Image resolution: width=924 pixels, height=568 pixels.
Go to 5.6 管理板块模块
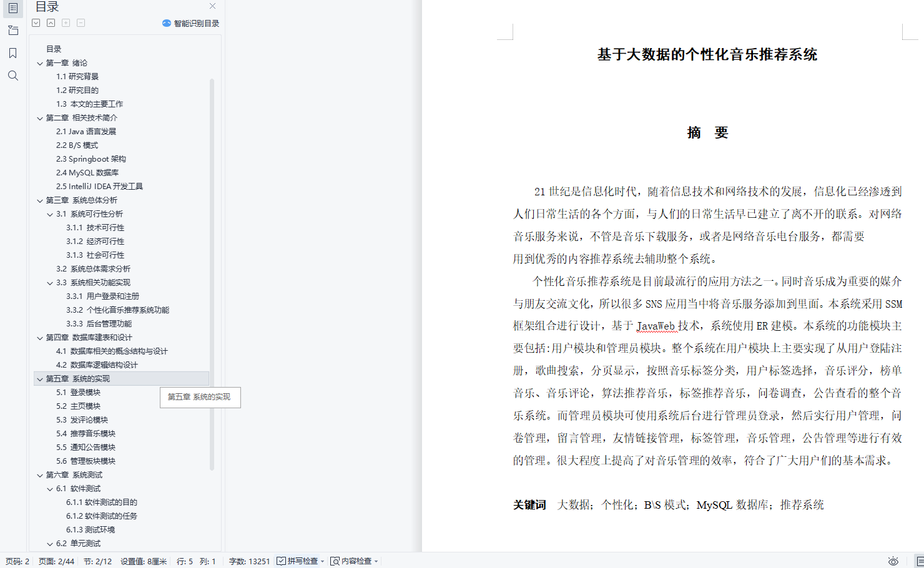pyautogui.click(x=86, y=461)
